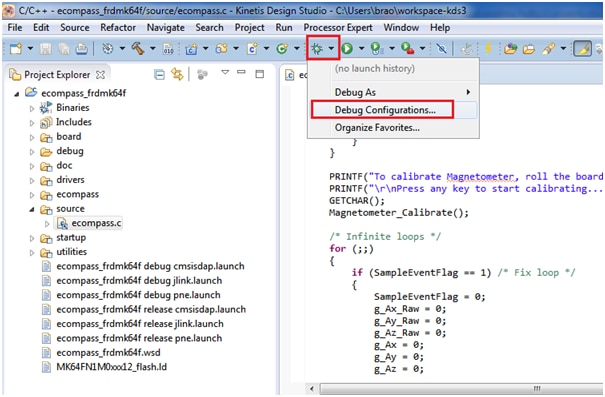Select the Project Explorer tab
This screenshot has width=605, height=397.
pos(57,75)
